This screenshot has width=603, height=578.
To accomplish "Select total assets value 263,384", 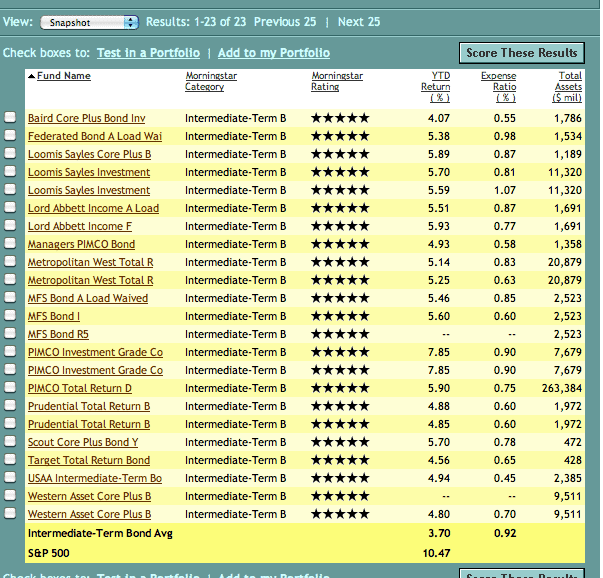I will coord(562,388).
